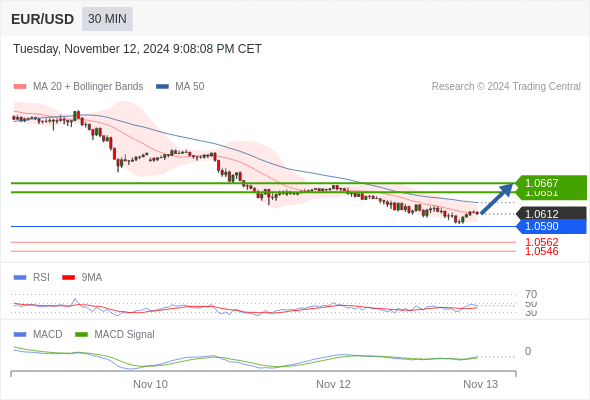Viewport: 590px width, 400px height.
Task: Click the Nov 10 date axis label
Action: [x=150, y=384]
